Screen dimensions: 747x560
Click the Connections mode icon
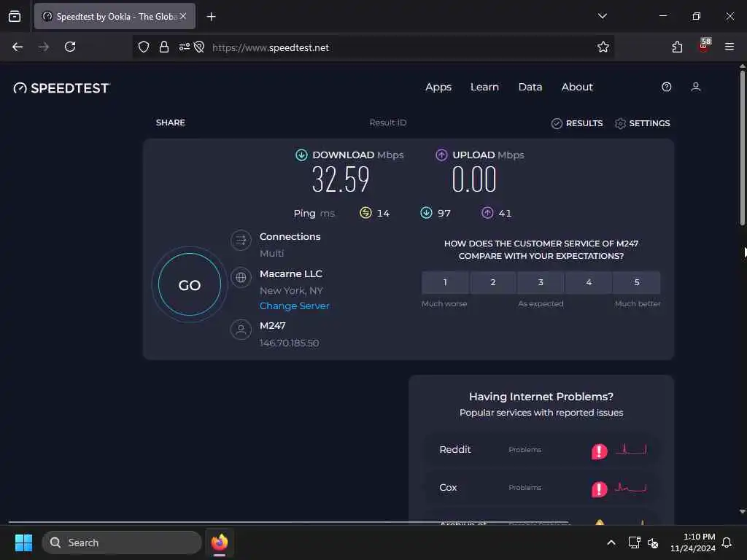(x=241, y=241)
